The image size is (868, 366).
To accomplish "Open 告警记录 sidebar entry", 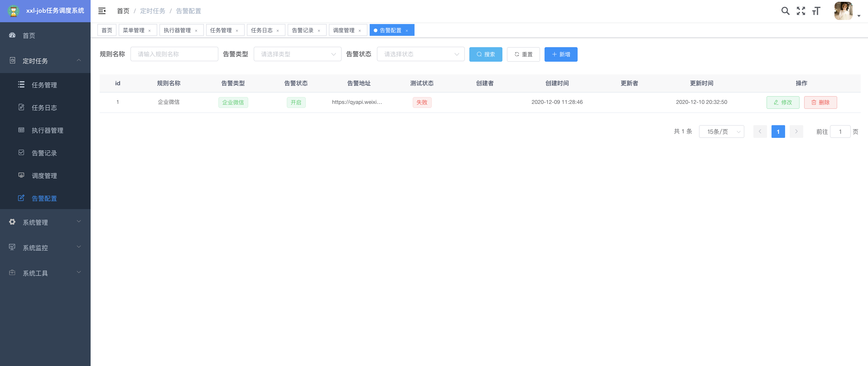I will click(44, 153).
